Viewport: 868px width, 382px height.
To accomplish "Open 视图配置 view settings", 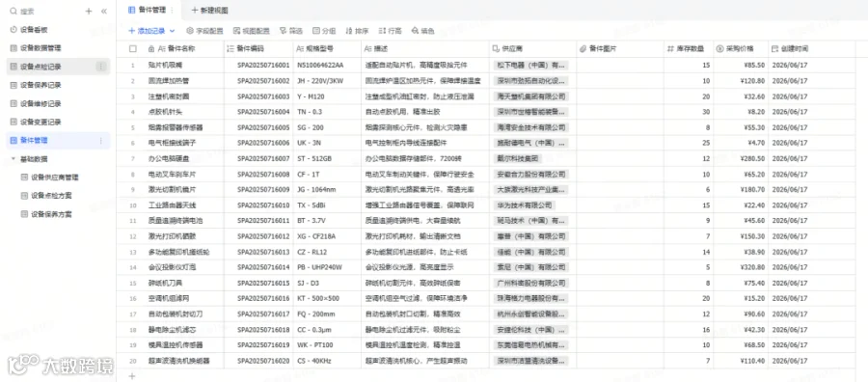I will [252, 31].
